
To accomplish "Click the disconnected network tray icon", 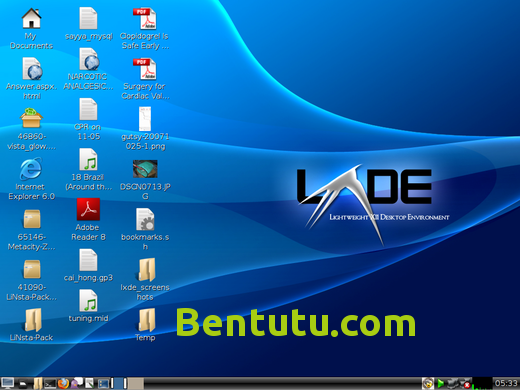I will pos(466,383).
